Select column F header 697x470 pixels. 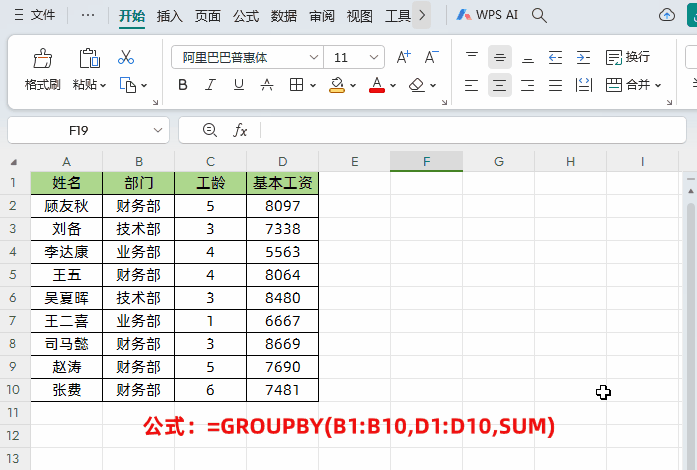coord(426,161)
